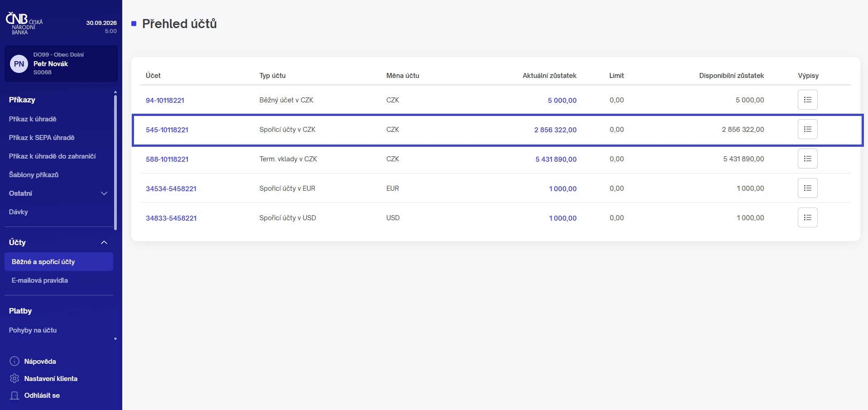Select Běžné a spořicí účty
Image resolution: width=868 pixels, height=410 pixels.
pyautogui.click(x=59, y=262)
